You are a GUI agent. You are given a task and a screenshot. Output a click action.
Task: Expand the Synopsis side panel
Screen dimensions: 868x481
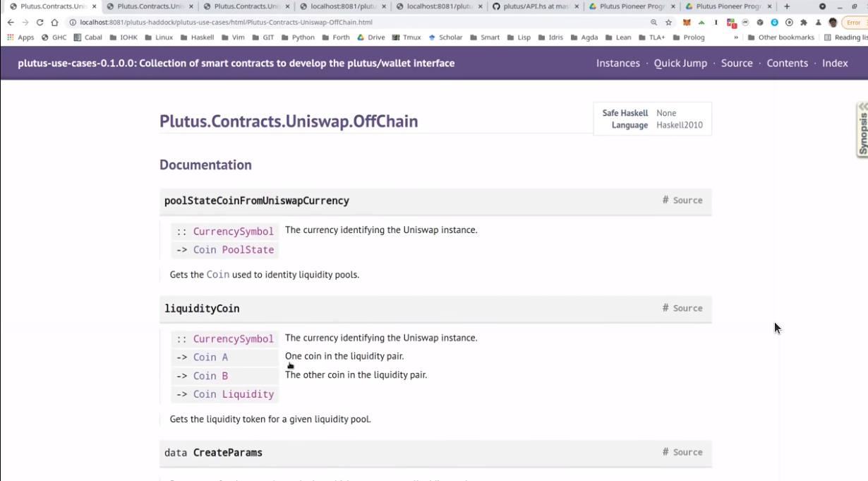[862, 129]
